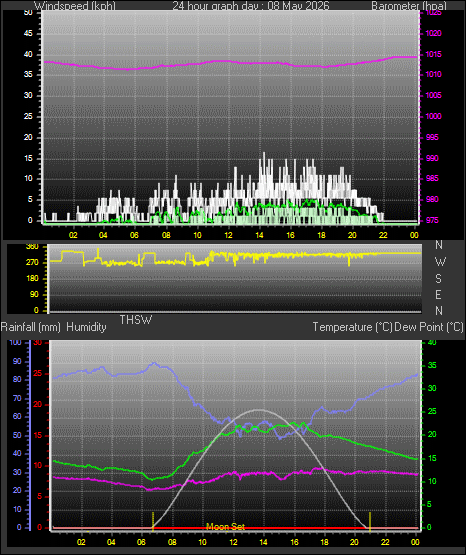Click the W compass direction label
The width and height of the screenshot is (466, 555).
(440, 262)
